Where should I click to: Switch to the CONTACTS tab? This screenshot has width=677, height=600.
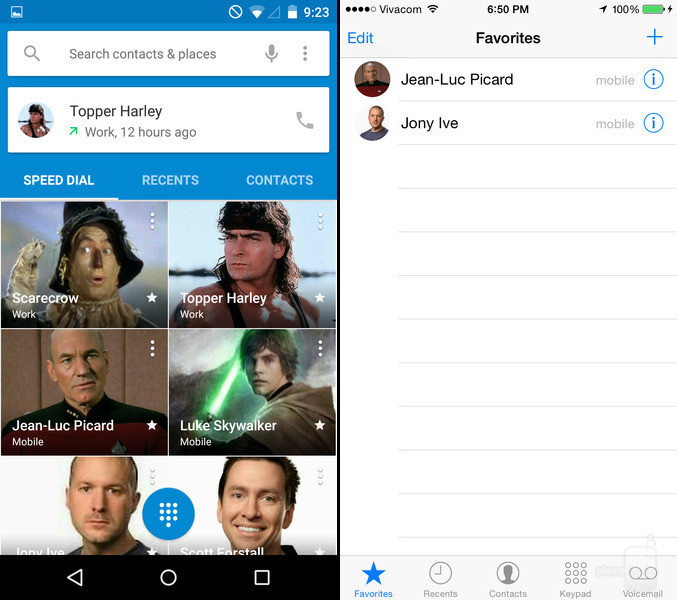coord(280,180)
